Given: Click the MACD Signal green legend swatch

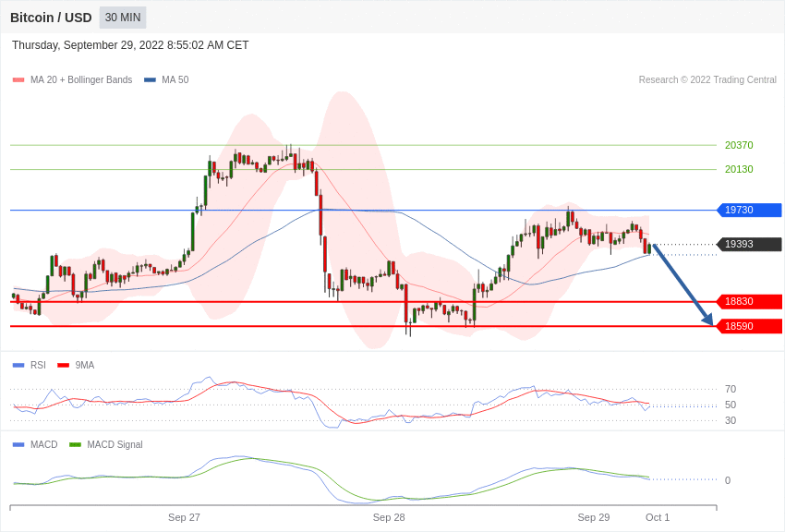Looking at the screenshot, I should [75, 445].
